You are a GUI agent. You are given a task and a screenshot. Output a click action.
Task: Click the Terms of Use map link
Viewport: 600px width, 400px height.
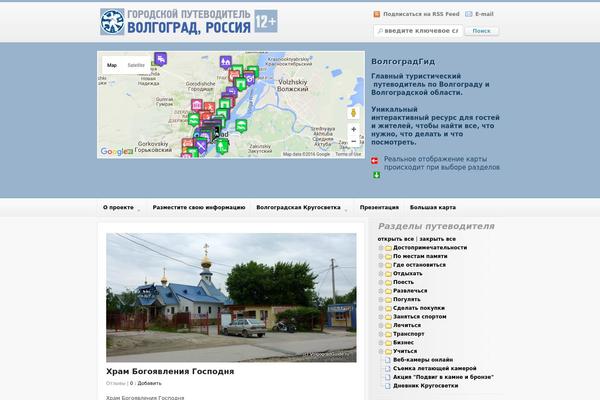pos(348,154)
